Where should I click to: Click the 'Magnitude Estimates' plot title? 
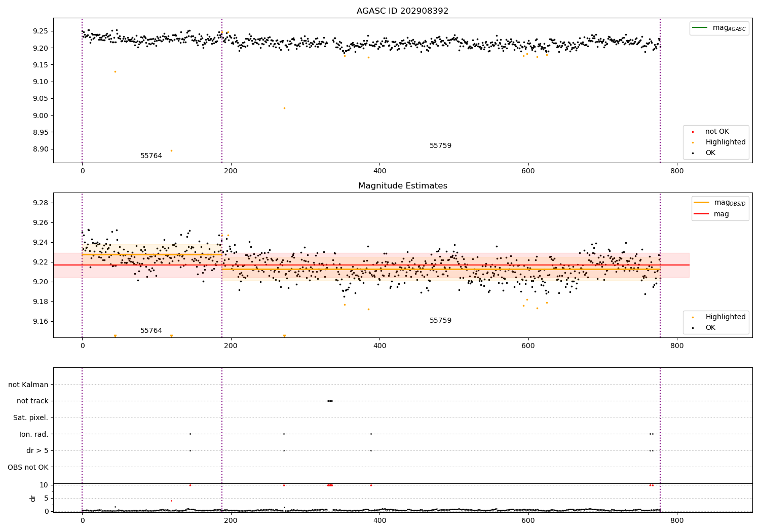(x=402, y=186)
